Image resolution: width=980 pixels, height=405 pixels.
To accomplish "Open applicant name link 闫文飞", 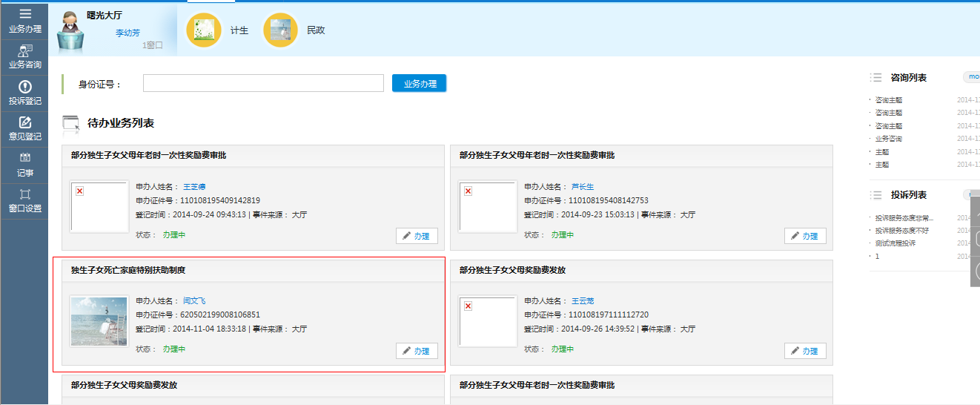I will [194, 301].
